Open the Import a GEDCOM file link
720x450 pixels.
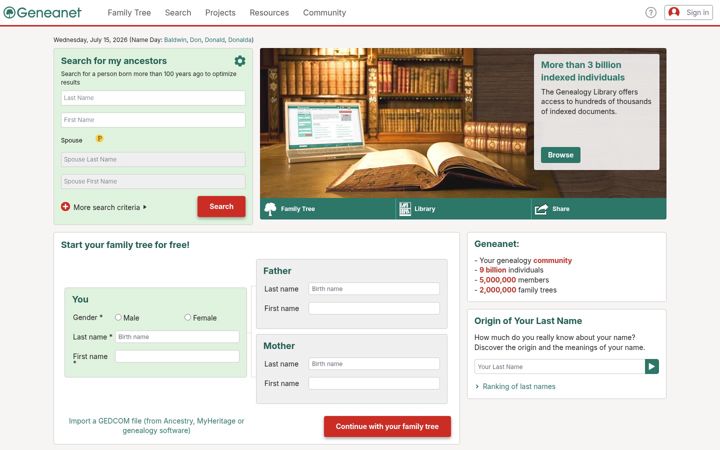157,426
